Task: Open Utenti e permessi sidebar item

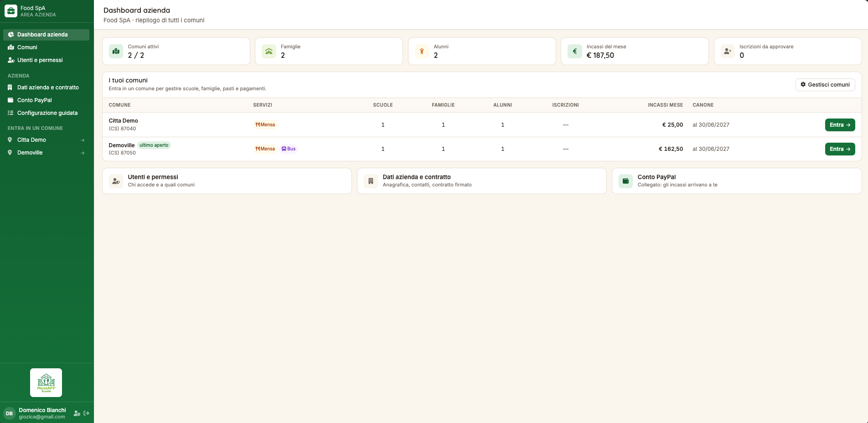Action: [46, 60]
